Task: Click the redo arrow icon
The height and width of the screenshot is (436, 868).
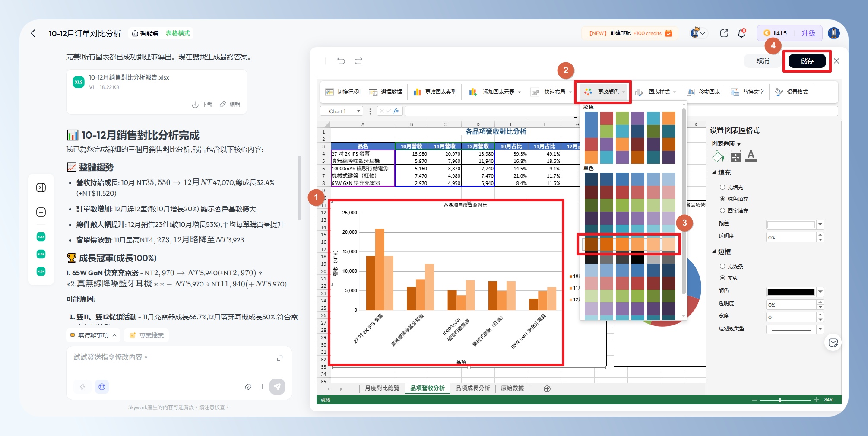Action: coord(358,61)
